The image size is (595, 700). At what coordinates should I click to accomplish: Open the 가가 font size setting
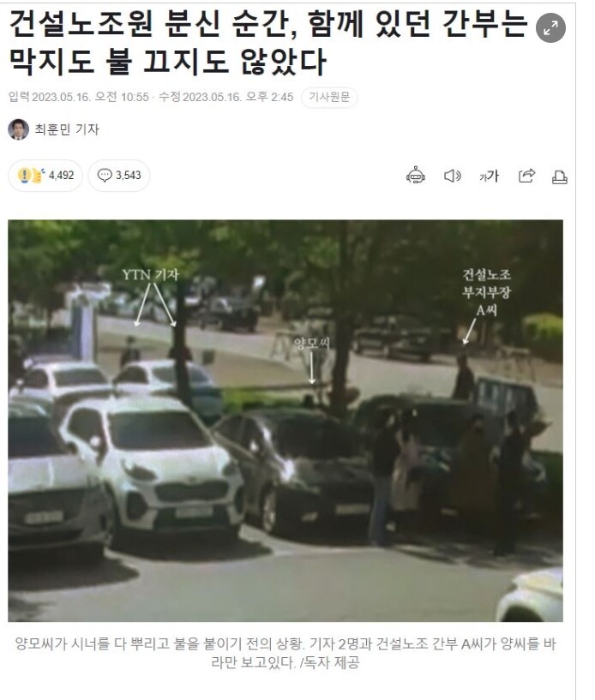(489, 176)
